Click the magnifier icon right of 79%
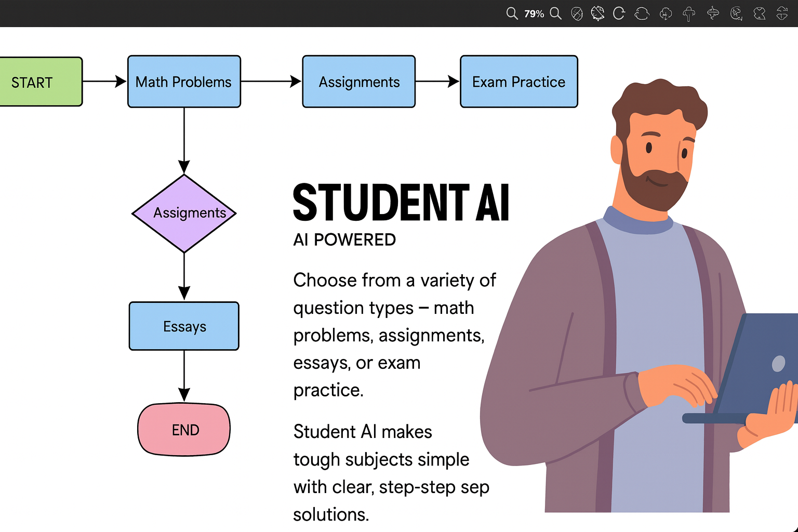Image resolution: width=798 pixels, height=532 pixels. 555,14
